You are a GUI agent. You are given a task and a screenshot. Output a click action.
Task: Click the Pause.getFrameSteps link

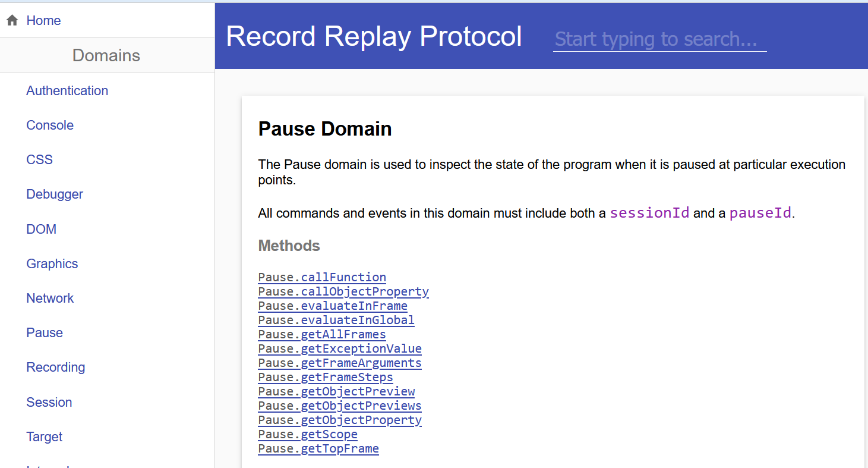point(326,378)
